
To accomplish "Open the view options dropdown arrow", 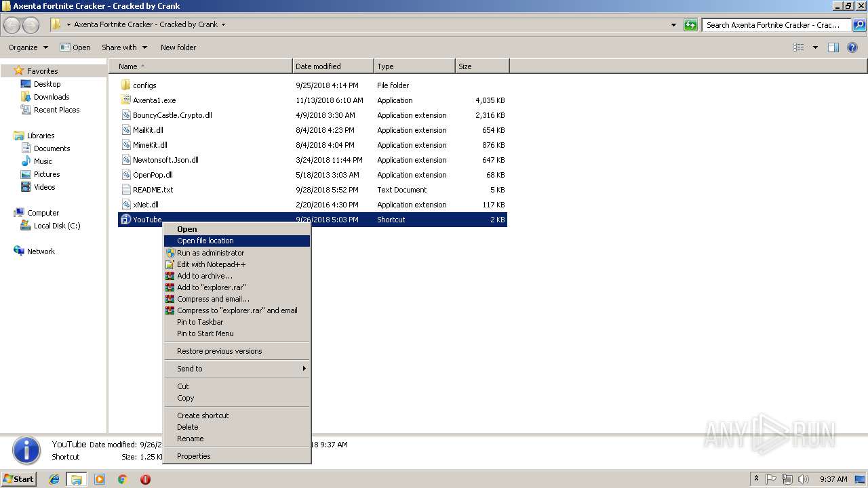I will (815, 47).
